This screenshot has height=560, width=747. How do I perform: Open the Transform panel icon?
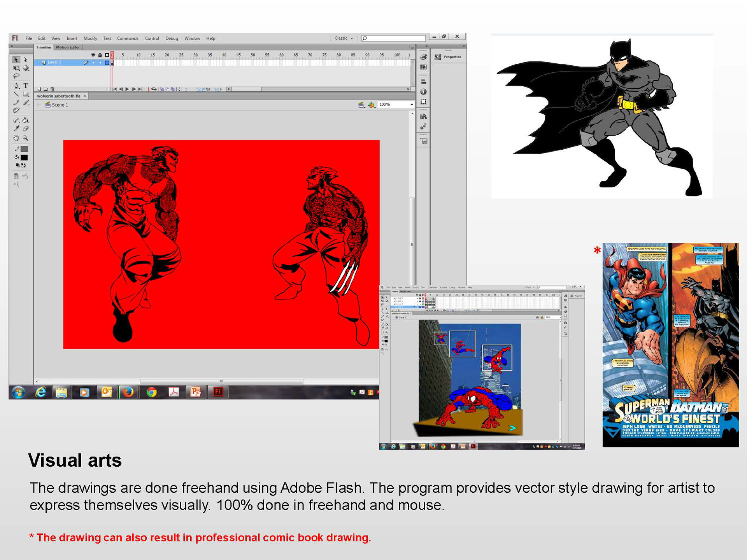pyautogui.click(x=423, y=101)
